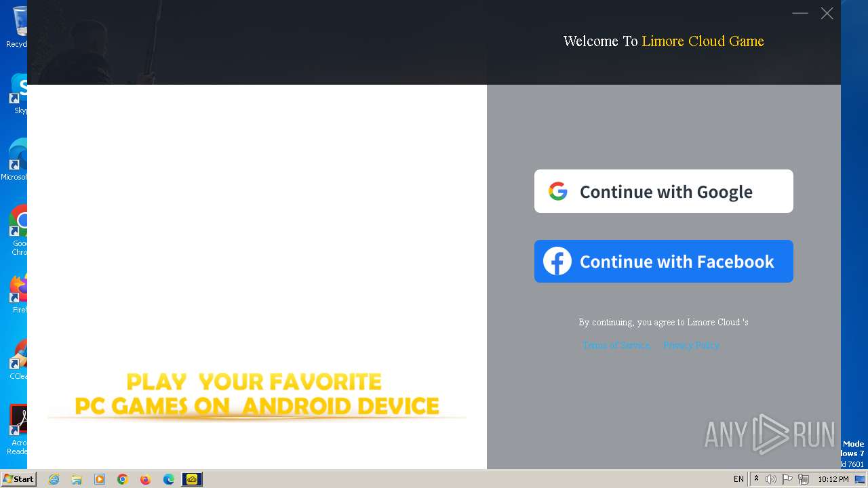Select the Firefox desktop shortcut

pyautogui.click(x=18, y=293)
